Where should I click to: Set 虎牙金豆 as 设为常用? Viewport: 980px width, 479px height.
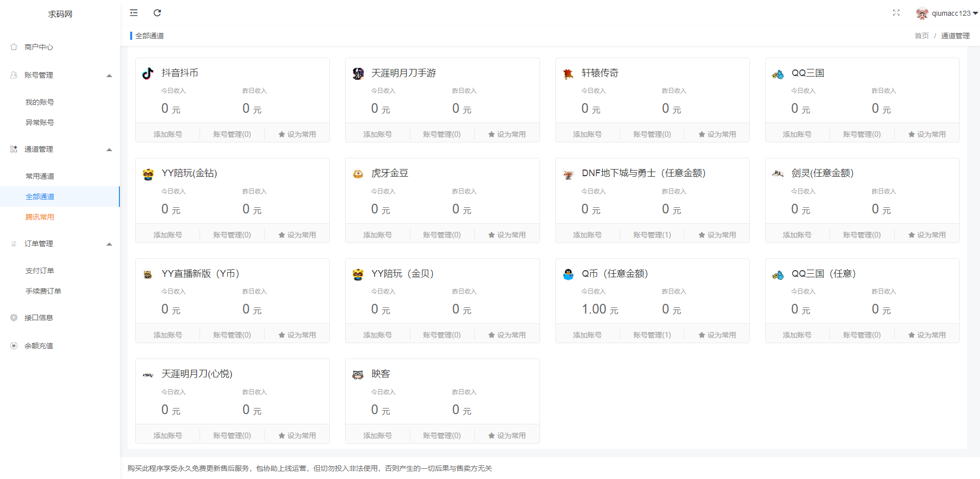tap(507, 235)
